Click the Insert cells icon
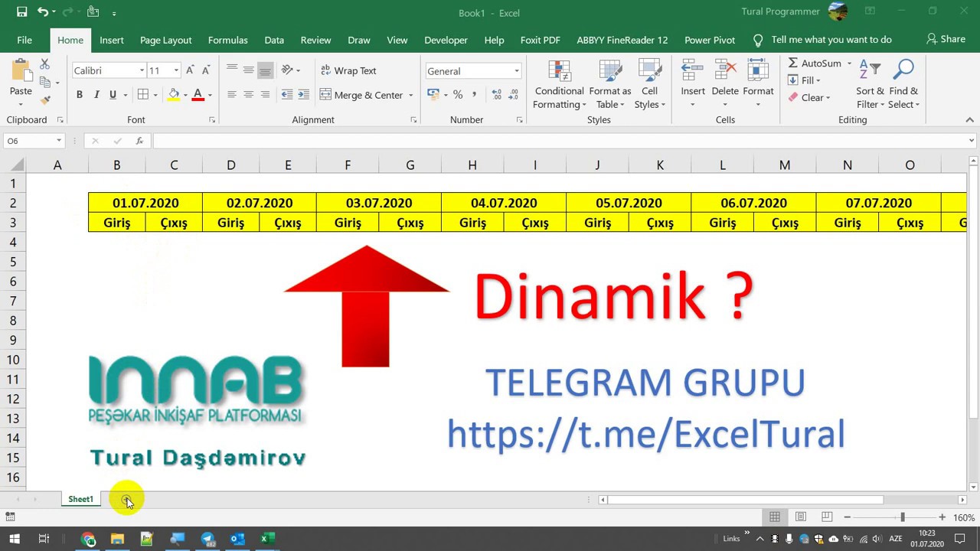 (693, 71)
